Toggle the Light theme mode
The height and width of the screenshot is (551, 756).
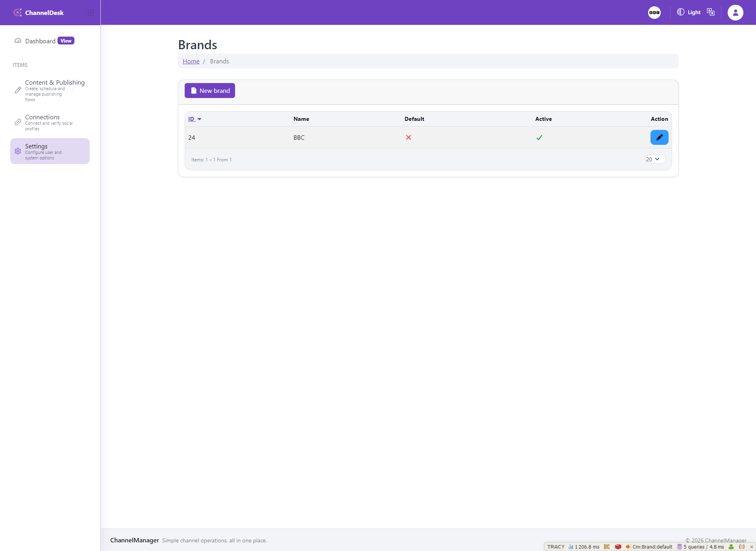(x=689, y=12)
